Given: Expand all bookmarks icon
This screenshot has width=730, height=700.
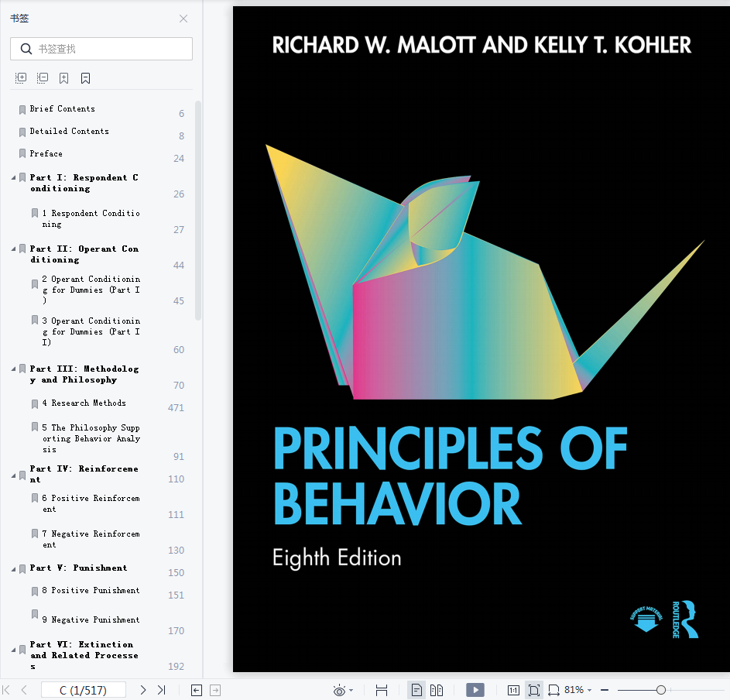Looking at the screenshot, I should pyautogui.click(x=20, y=77).
